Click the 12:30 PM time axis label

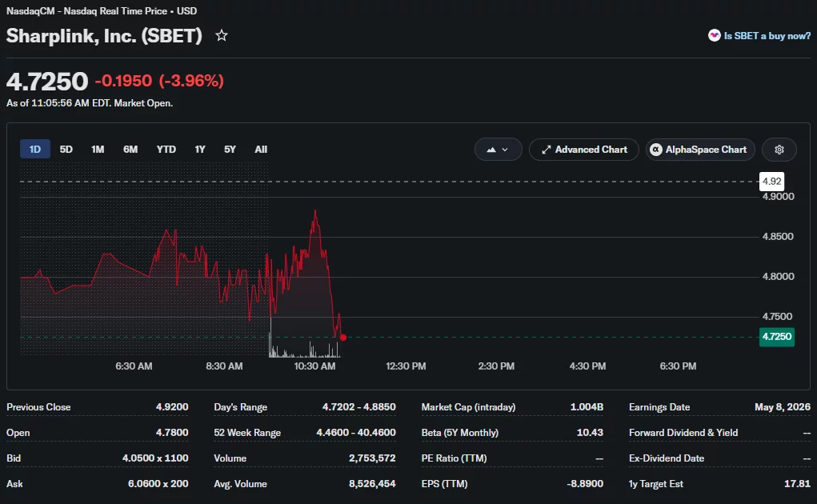(x=406, y=366)
